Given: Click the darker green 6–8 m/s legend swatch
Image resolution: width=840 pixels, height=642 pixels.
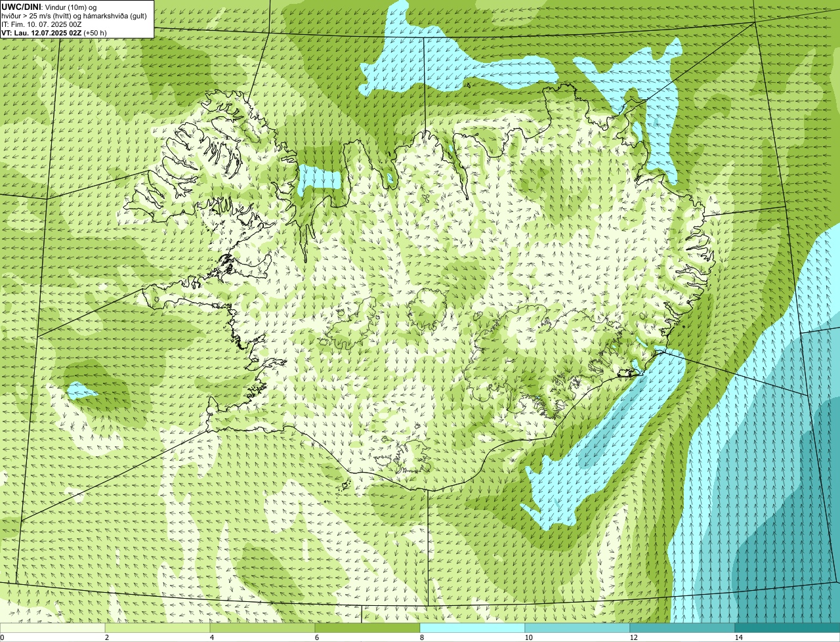Looking at the screenshot, I should coord(367,628).
